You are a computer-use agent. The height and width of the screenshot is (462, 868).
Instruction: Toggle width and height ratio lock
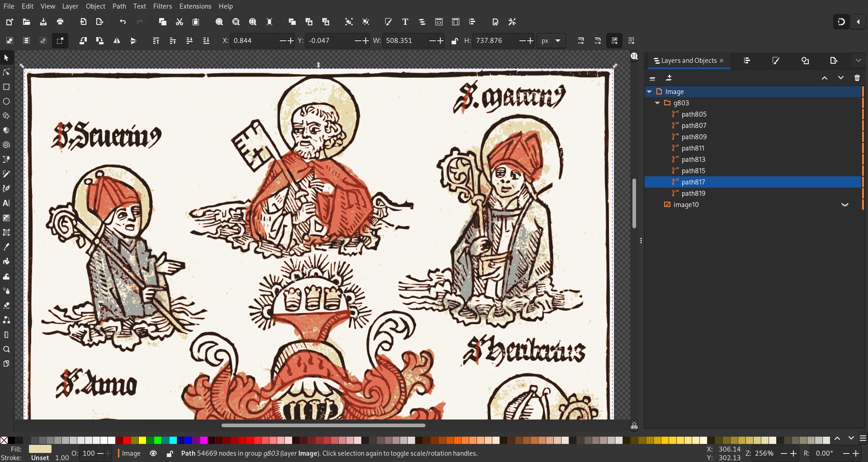[455, 41]
